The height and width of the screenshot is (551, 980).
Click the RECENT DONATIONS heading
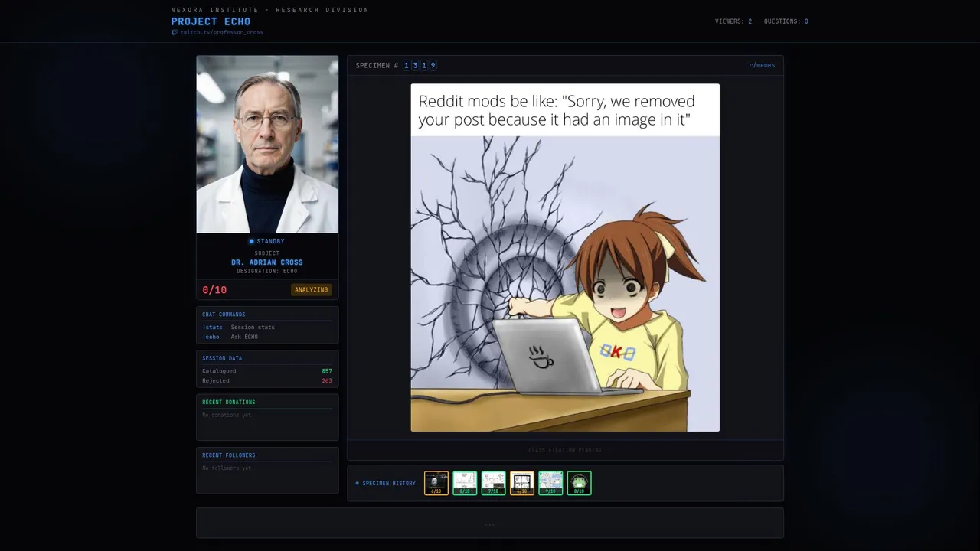(x=229, y=402)
